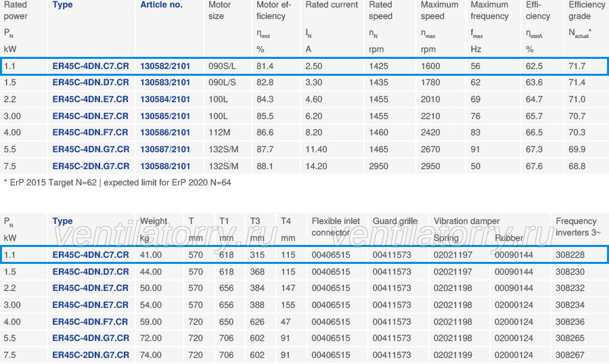Select efficiency grade value 71.7
Image resolution: width=609 pixels, height=364 pixels.
[577, 66]
